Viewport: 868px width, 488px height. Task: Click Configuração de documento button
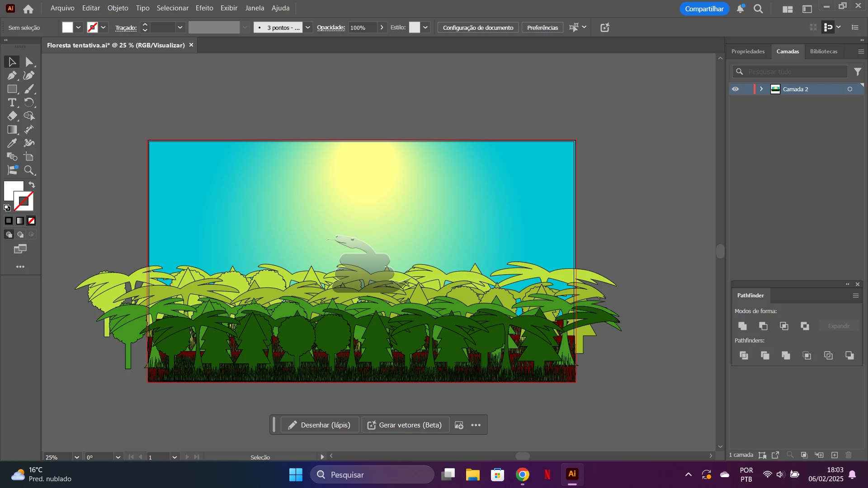pos(478,28)
